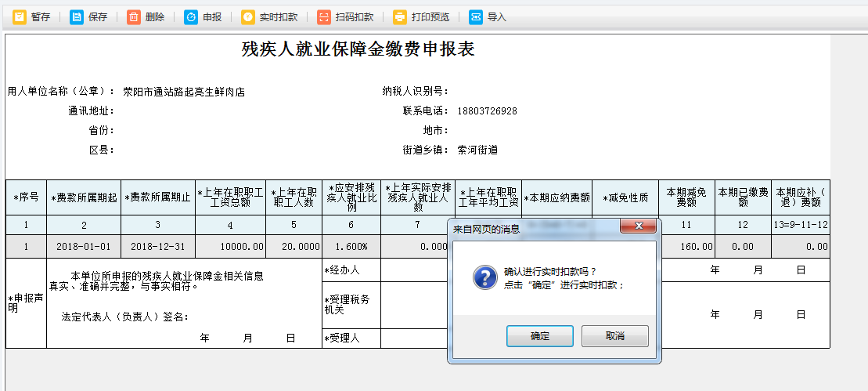This screenshot has width=868, height=391.
Task: Select the 2018-12-31 end date cell
Action: (x=158, y=246)
